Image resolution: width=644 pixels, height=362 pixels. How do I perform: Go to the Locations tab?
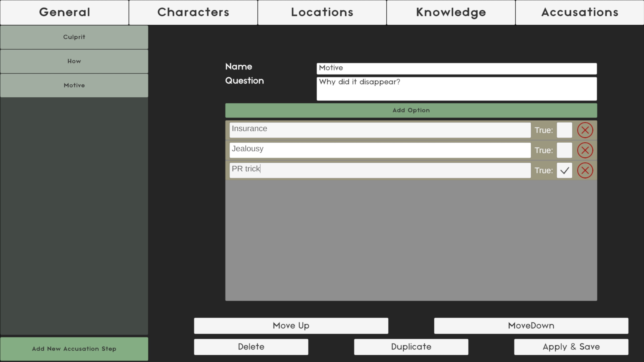(x=322, y=12)
